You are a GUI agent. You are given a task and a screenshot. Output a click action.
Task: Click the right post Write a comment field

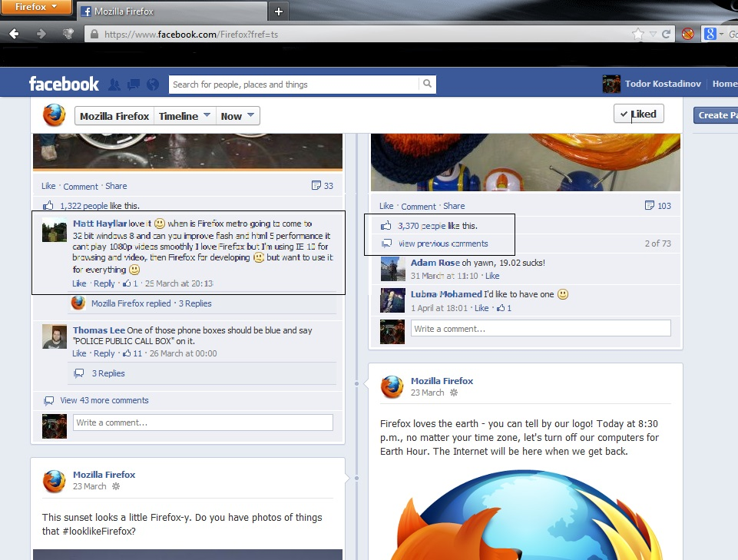coord(541,328)
